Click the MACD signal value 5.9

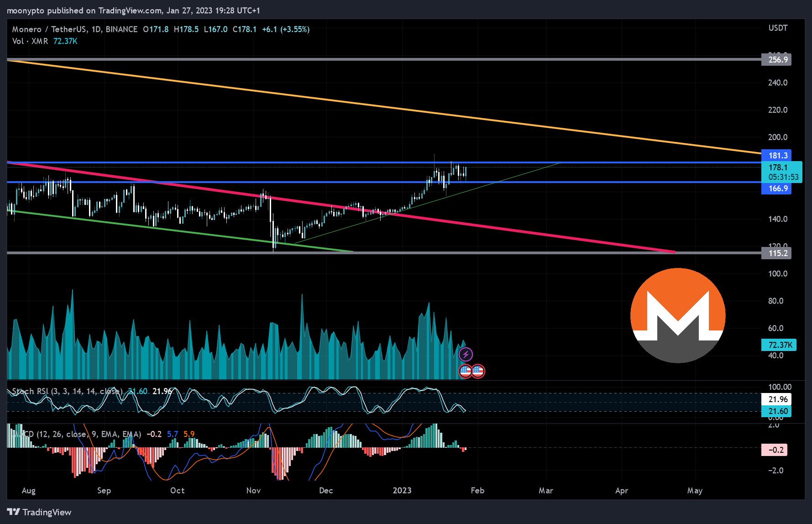pos(189,434)
